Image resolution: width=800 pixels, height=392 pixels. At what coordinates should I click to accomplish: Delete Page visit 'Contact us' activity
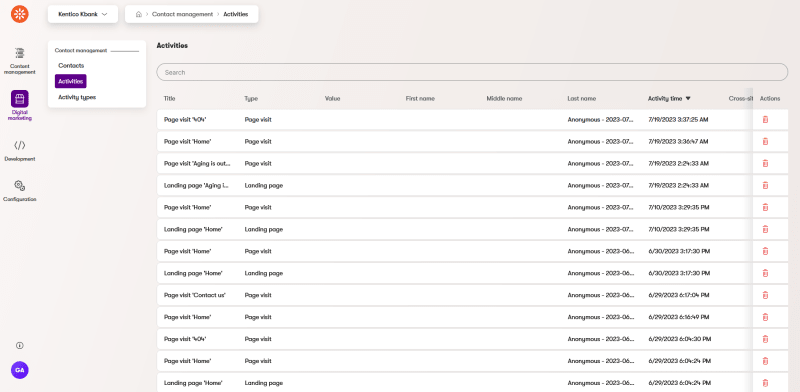[x=765, y=295]
